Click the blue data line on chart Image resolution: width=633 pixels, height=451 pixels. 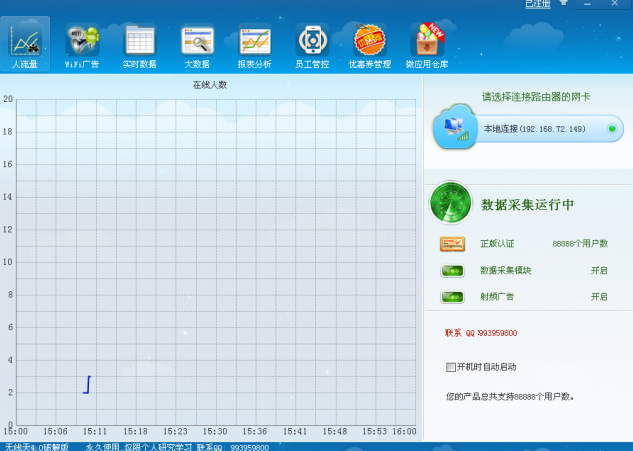[x=88, y=384]
